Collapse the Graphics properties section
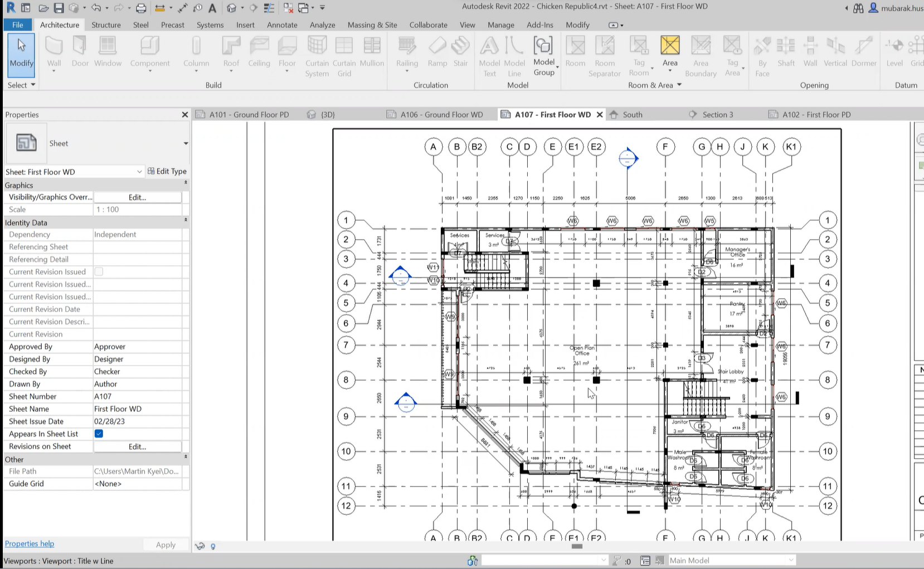Image resolution: width=924 pixels, height=569 pixels. click(186, 183)
